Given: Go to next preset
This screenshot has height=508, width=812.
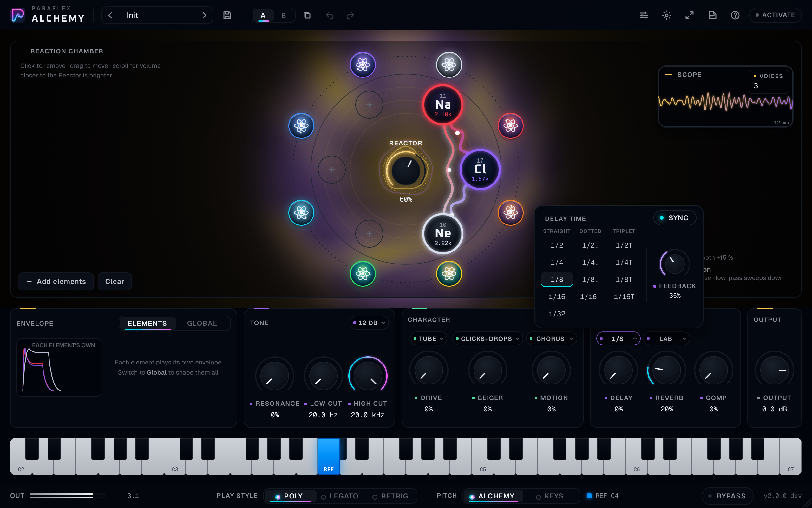Looking at the screenshot, I should (204, 15).
